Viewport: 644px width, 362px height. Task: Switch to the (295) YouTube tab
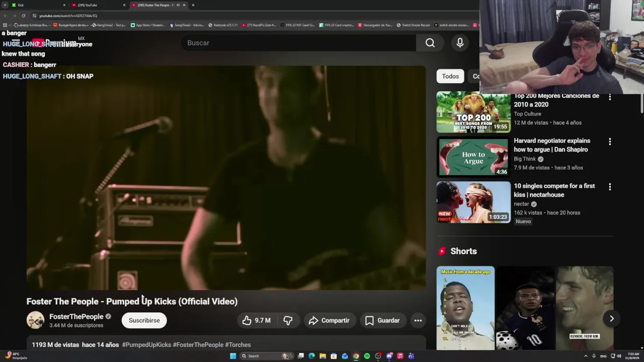point(97,5)
